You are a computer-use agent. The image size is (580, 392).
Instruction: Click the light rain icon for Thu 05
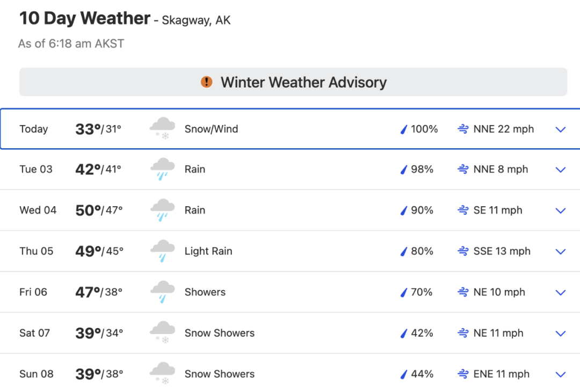pos(162,251)
